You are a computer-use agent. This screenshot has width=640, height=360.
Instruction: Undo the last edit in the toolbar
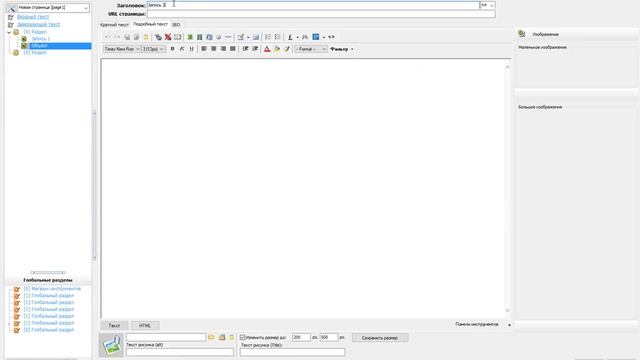(x=107, y=37)
